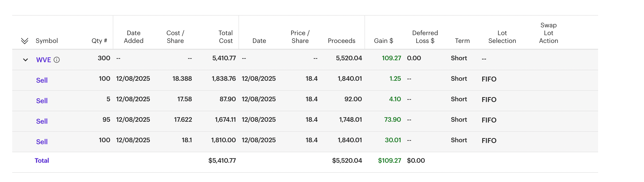This screenshot has width=644, height=182.
Task: Click the Total row label
Action: (x=42, y=161)
